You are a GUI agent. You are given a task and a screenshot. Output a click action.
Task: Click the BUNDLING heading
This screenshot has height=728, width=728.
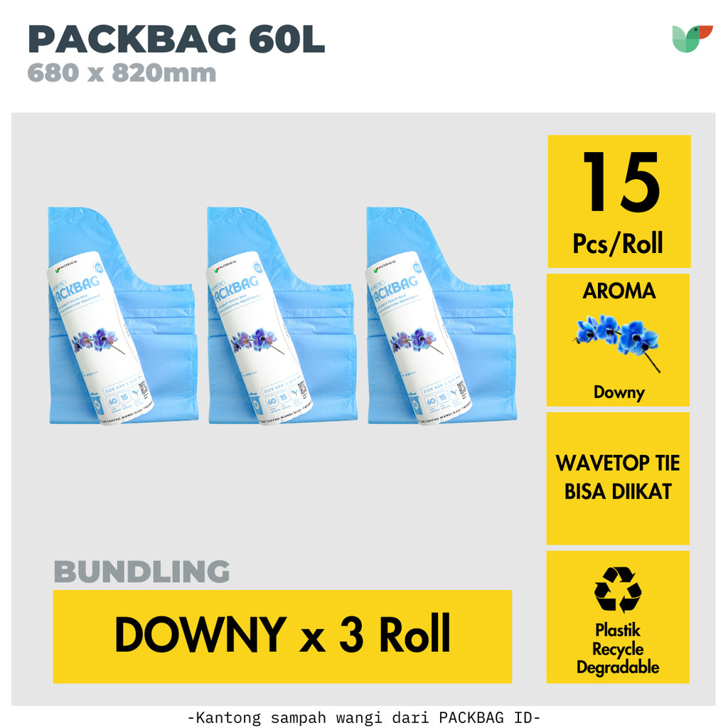(x=141, y=571)
